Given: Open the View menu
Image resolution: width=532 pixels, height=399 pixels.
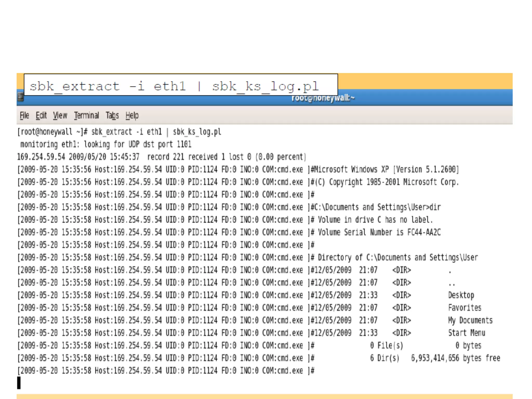Looking at the screenshot, I should tap(60, 115).
